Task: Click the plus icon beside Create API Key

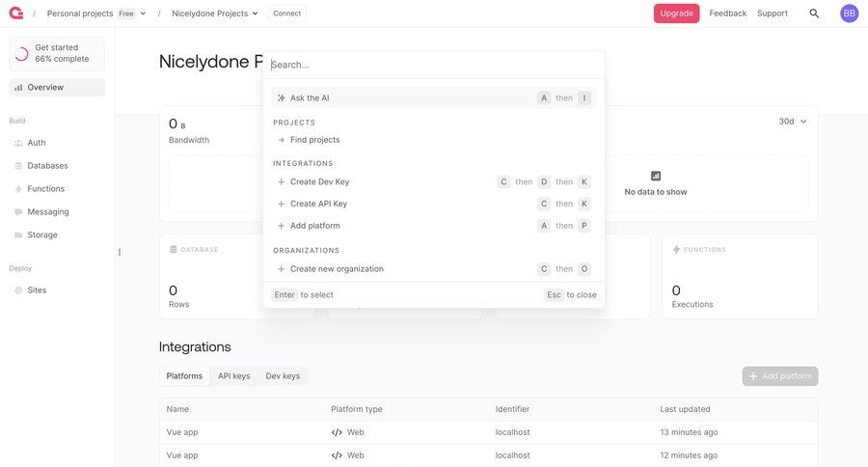Action: tap(282, 204)
